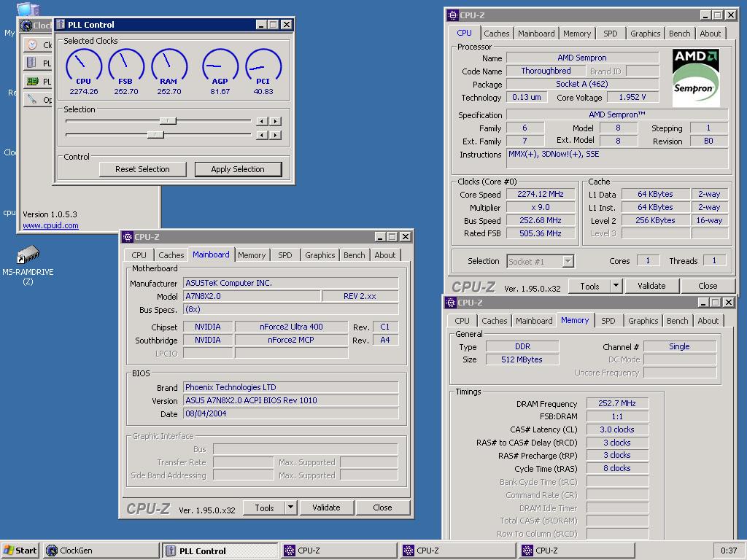Click Rated FSB value 505.36 MHz
The width and height of the screenshot is (747, 560).
coord(541,233)
